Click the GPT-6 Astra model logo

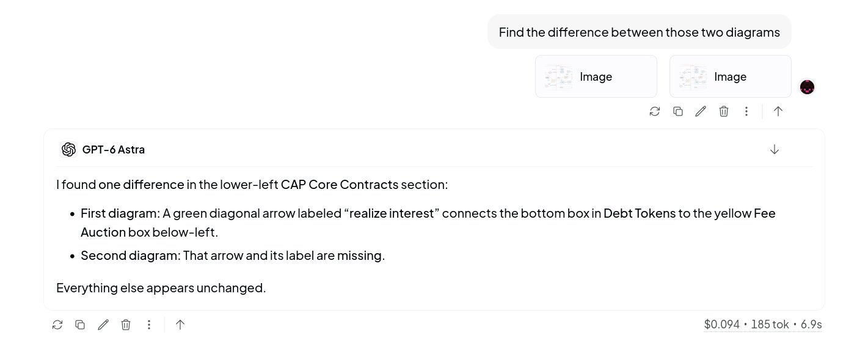(x=68, y=150)
